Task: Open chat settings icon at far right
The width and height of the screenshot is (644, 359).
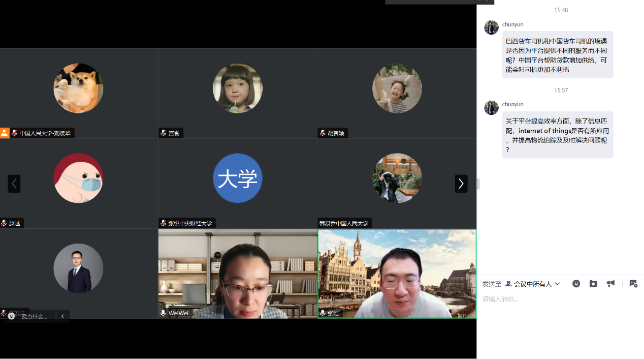Action: tap(633, 284)
